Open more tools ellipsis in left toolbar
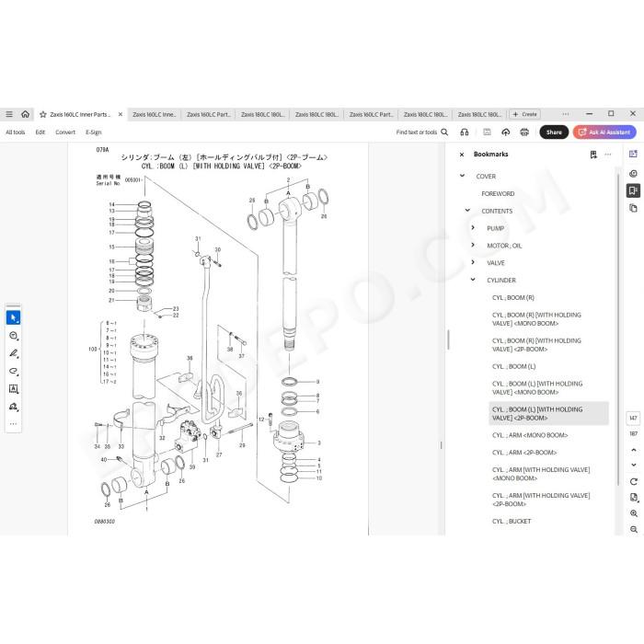This screenshot has width=644, height=644. point(13,424)
